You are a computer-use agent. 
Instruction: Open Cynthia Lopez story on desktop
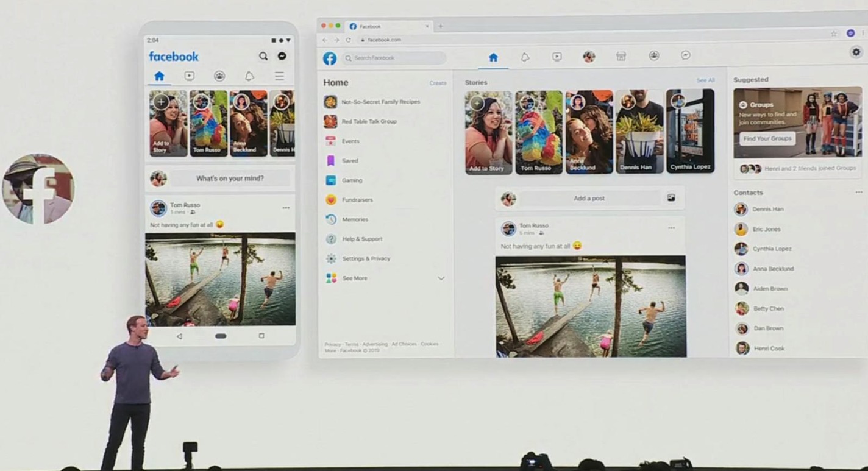click(x=690, y=131)
